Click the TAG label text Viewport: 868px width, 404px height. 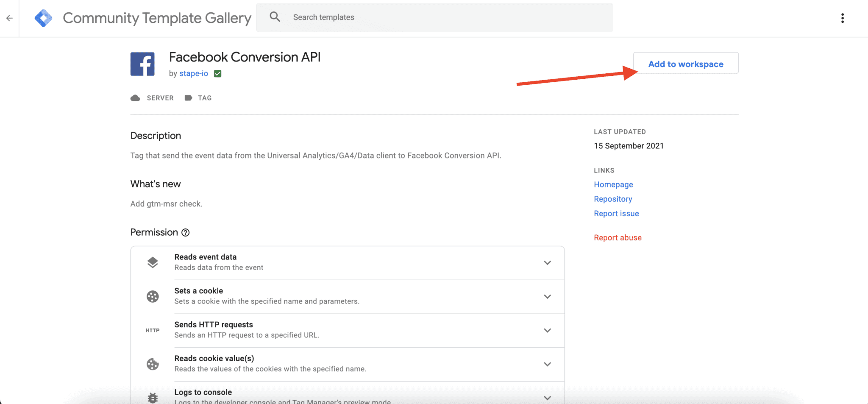(x=205, y=98)
